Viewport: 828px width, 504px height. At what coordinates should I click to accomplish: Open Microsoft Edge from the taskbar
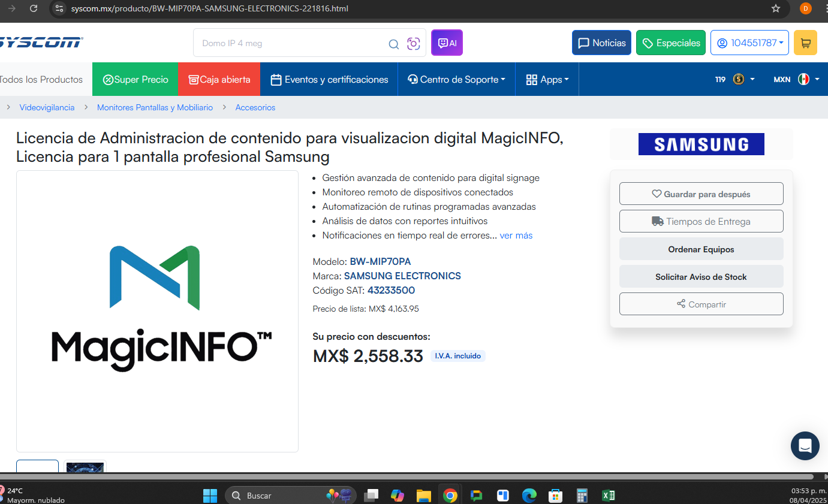point(529,496)
